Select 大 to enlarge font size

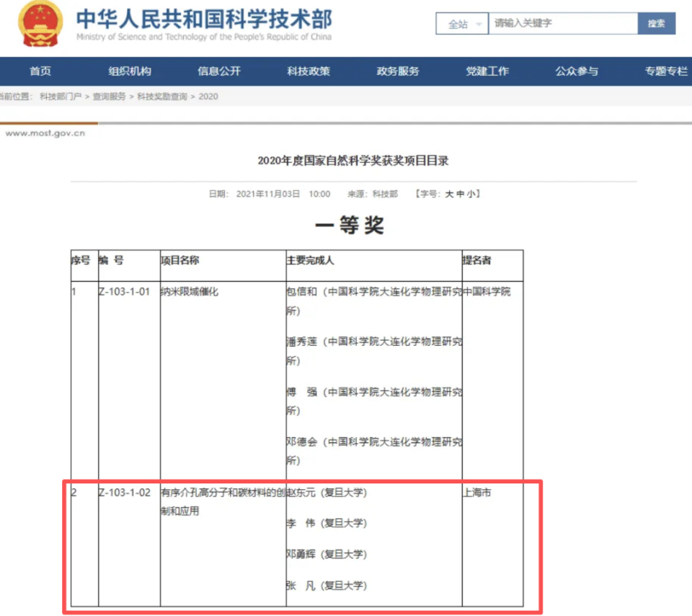(450, 193)
